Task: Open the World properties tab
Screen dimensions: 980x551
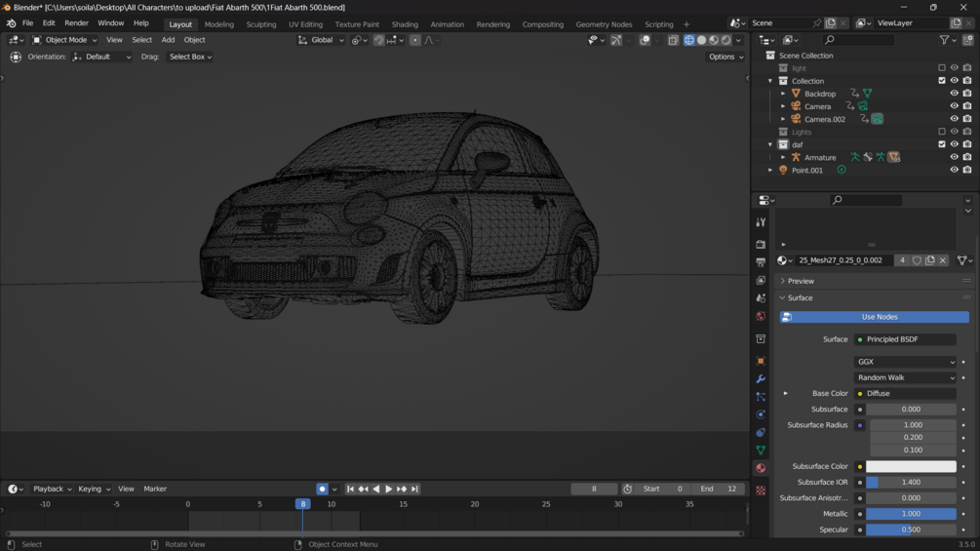Action: click(x=761, y=317)
